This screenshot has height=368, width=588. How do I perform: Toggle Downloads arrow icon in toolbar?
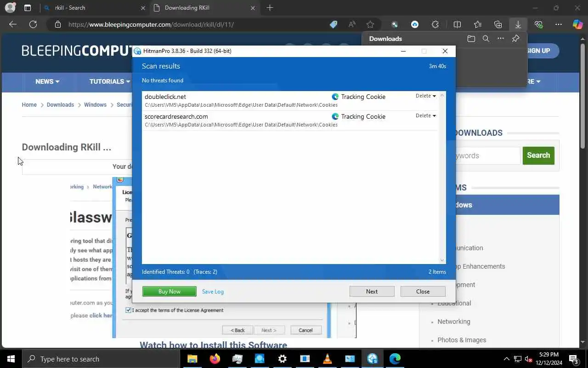coord(518,24)
